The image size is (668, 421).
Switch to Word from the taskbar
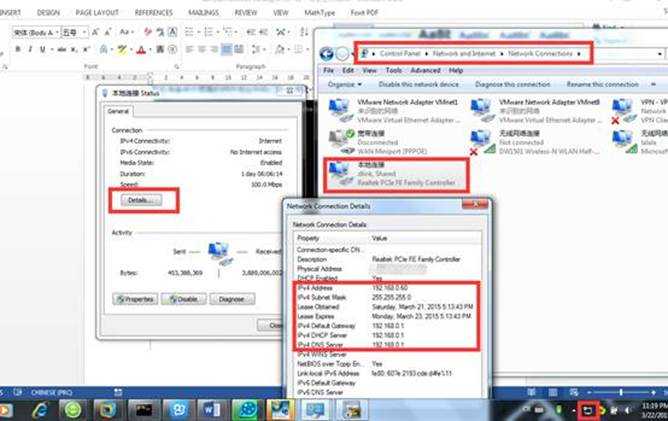pyautogui.click(x=212, y=410)
